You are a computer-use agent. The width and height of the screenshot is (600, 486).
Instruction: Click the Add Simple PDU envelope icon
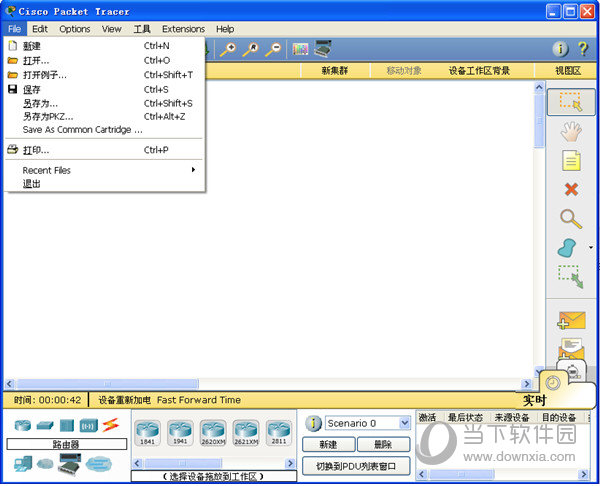[571, 321]
